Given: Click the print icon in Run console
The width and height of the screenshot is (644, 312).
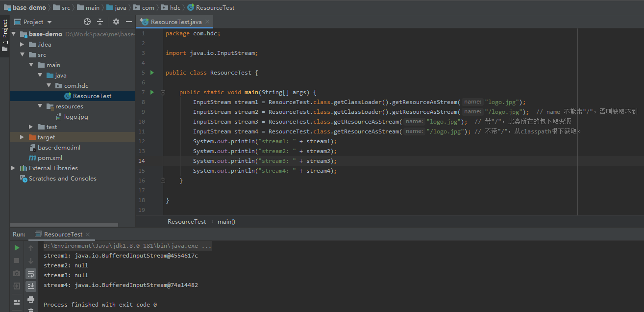Looking at the screenshot, I should (x=31, y=299).
